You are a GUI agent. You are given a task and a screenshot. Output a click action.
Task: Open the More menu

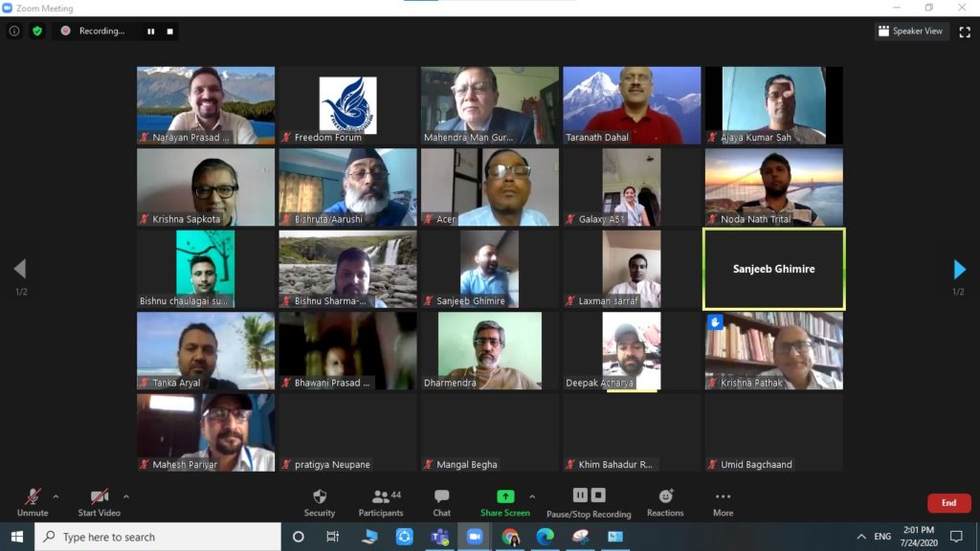(723, 502)
